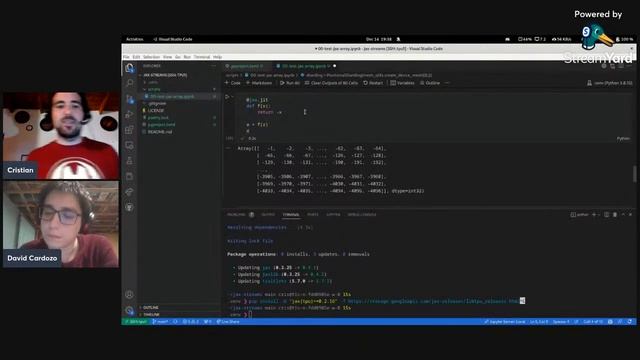Open the Source Control view in activity bar

coord(129,99)
